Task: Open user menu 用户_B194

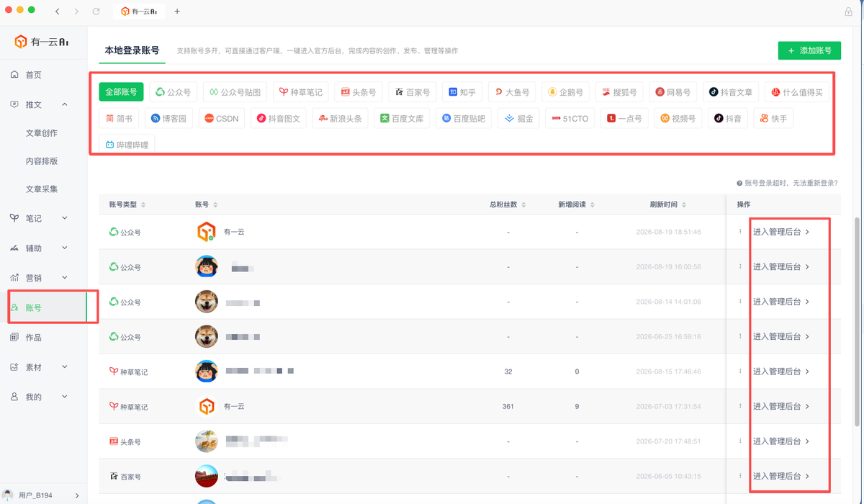Action: click(43, 495)
